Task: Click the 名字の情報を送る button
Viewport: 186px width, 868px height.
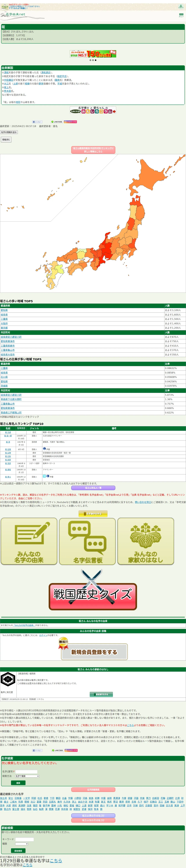Action: click(9, 132)
